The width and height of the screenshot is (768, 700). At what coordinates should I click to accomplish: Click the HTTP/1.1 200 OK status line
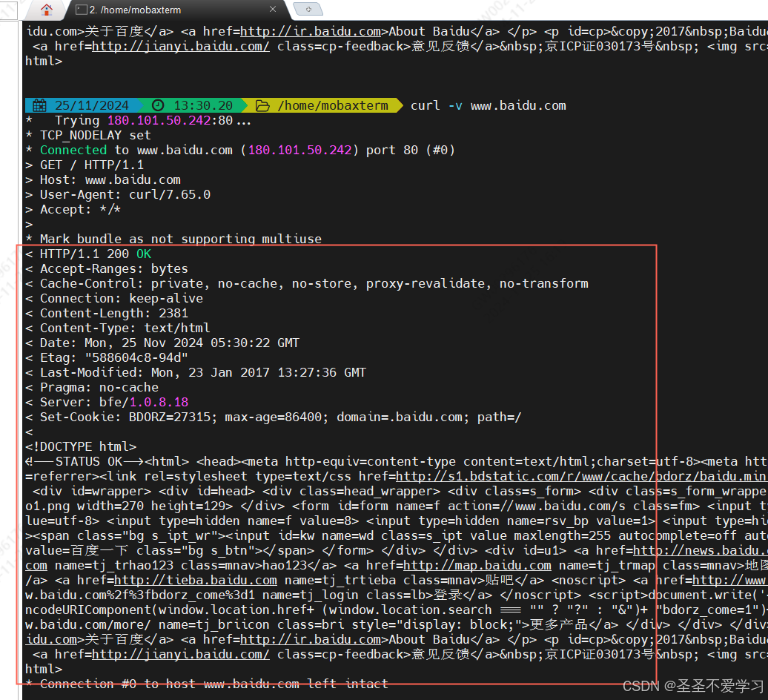[x=96, y=254]
